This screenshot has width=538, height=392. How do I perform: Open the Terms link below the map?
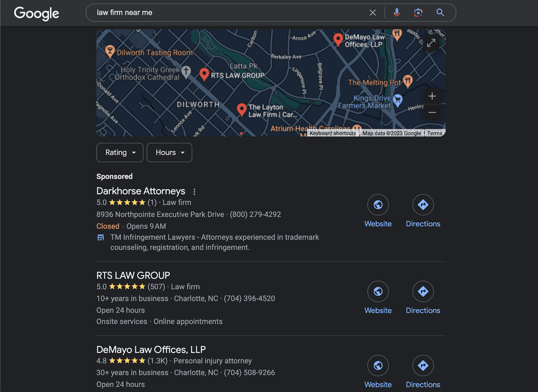coord(434,133)
